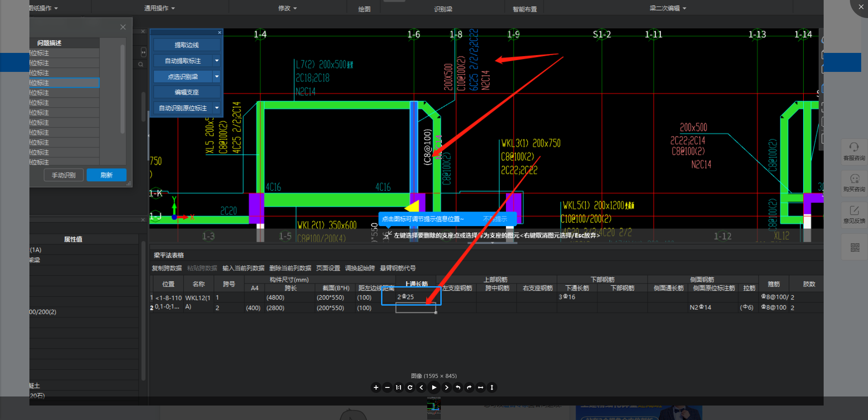Open 客服咨询 customer service in the sidebar

coord(854,151)
